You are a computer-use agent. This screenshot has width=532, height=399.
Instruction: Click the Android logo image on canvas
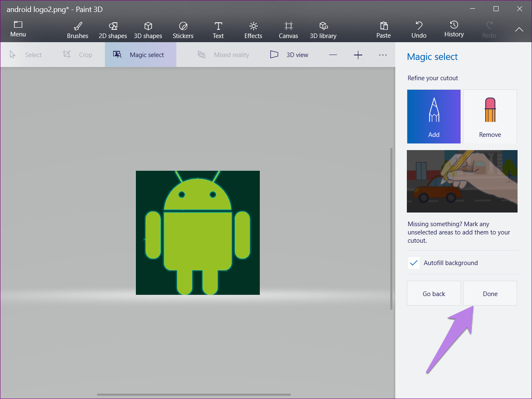pyautogui.click(x=198, y=233)
